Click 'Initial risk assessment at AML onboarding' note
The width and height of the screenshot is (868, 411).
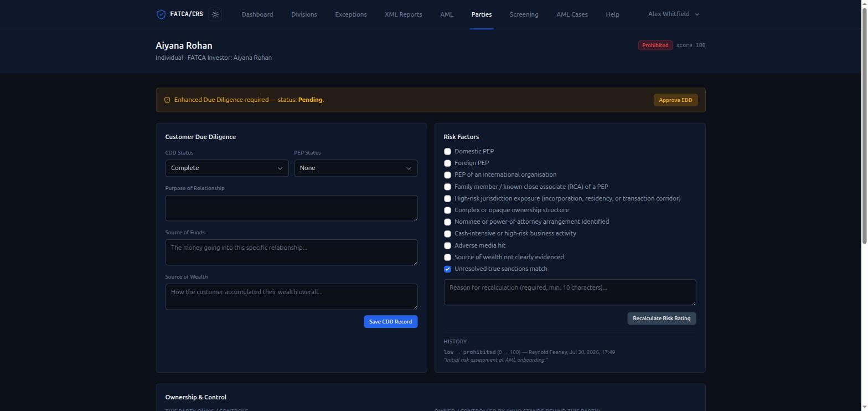496,360
